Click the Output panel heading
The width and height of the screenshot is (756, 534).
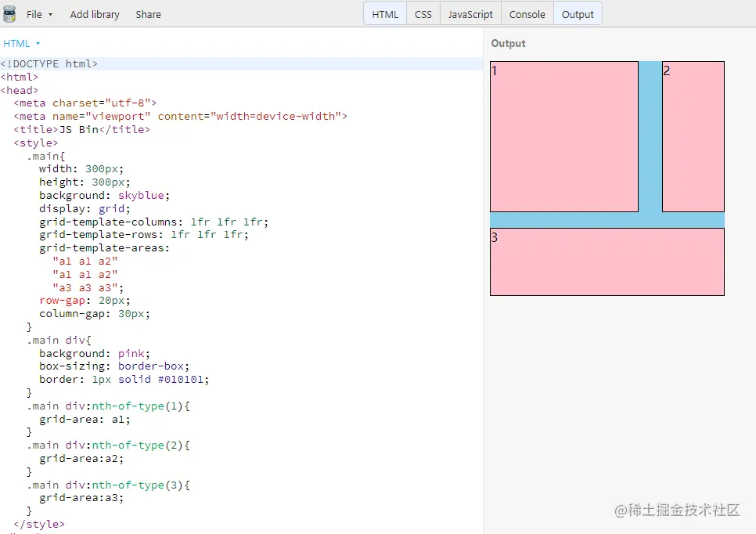point(508,43)
